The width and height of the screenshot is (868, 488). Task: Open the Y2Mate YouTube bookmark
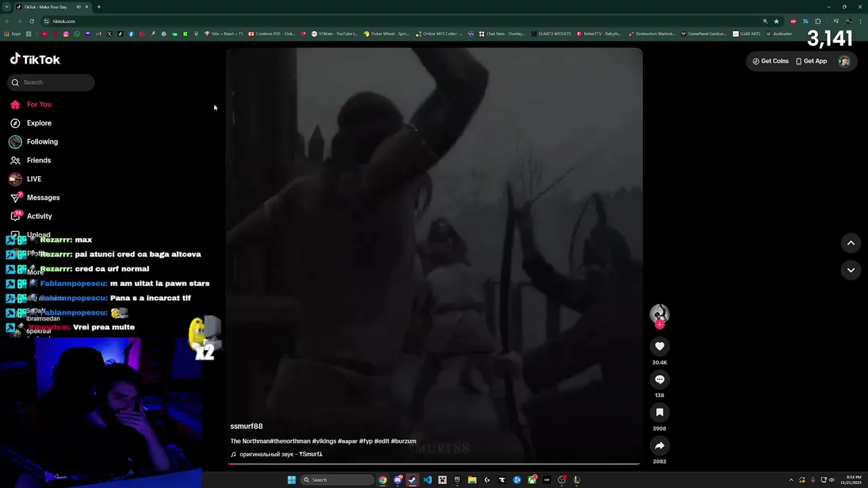(334, 34)
